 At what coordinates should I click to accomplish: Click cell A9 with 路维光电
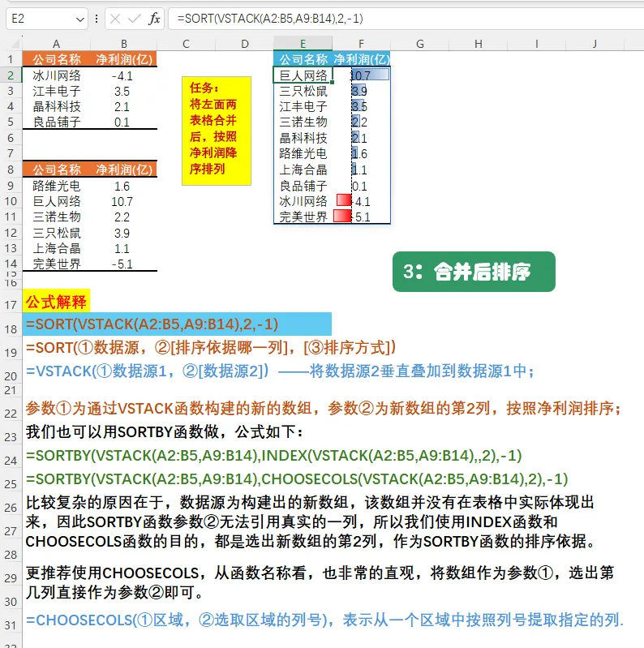click(57, 186)
